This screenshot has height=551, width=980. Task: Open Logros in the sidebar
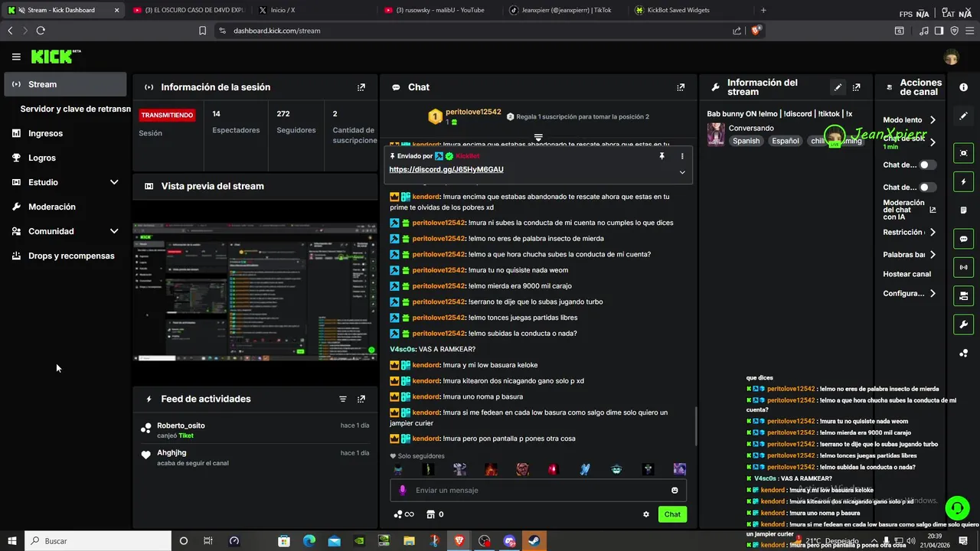click(65, 158)
